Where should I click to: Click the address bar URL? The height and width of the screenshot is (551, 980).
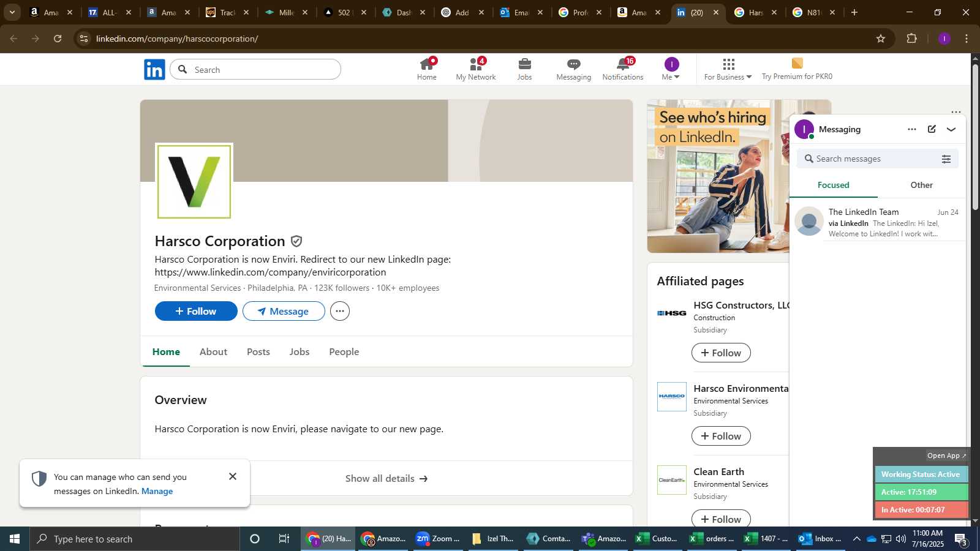177,39
